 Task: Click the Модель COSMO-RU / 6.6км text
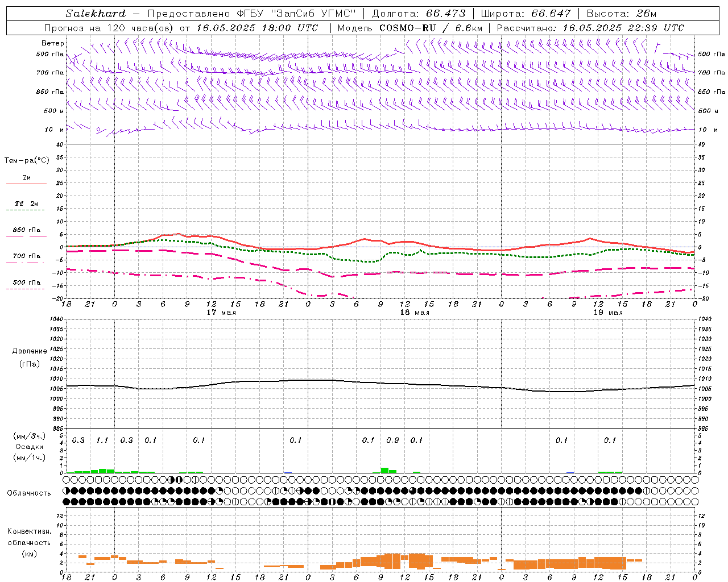click(410, 28)
